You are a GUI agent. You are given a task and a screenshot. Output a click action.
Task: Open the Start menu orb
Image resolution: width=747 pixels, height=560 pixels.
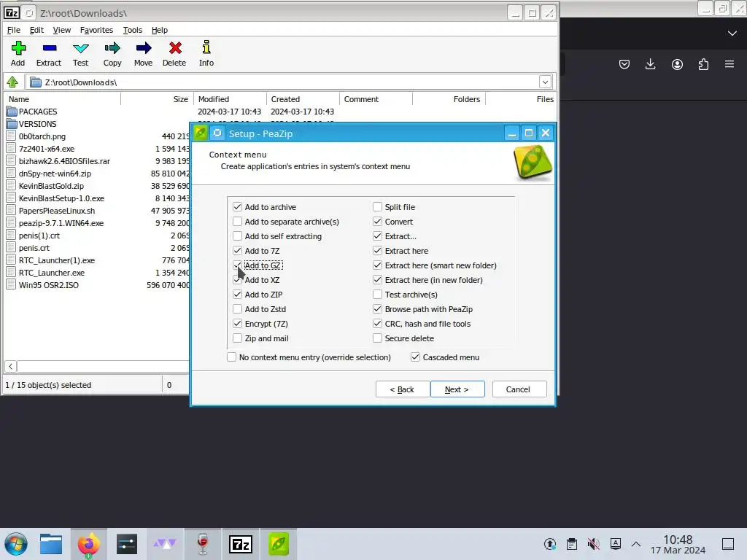(x=16, y=544)
